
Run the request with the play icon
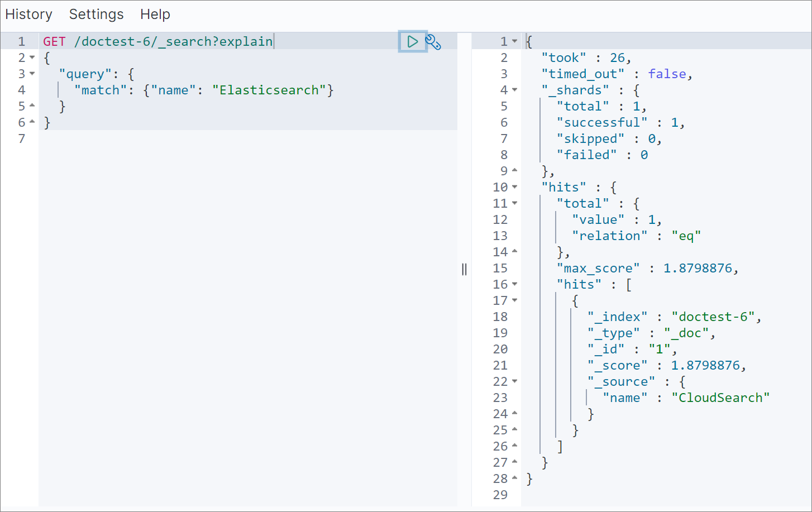[413, 41]
